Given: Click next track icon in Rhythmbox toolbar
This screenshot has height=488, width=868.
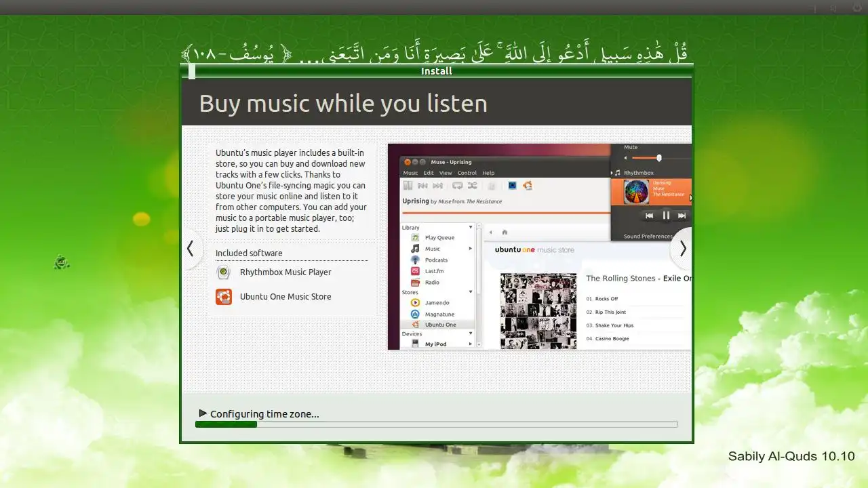Looking at the screenshot, I should pos(438,185).
